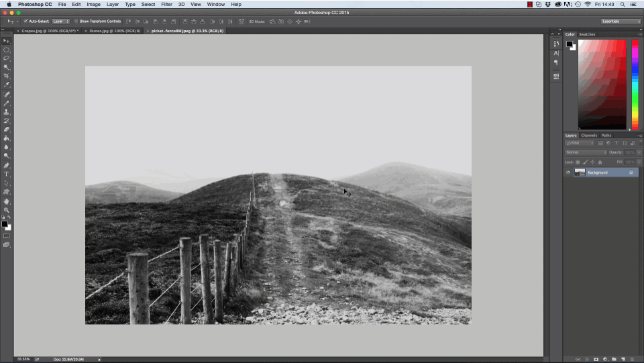Switch to the Paths tab
644x363 pixels.
pos(606,136)
